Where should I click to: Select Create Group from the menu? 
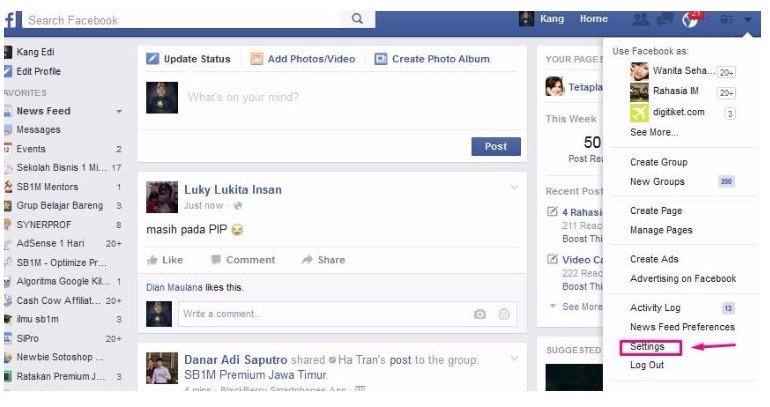coord(659,162)
